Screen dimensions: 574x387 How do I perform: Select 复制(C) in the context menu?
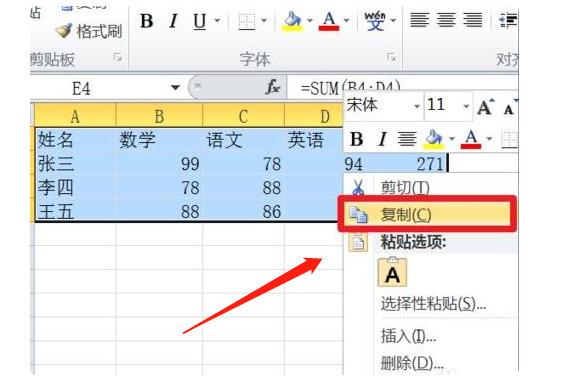(427, 215)
